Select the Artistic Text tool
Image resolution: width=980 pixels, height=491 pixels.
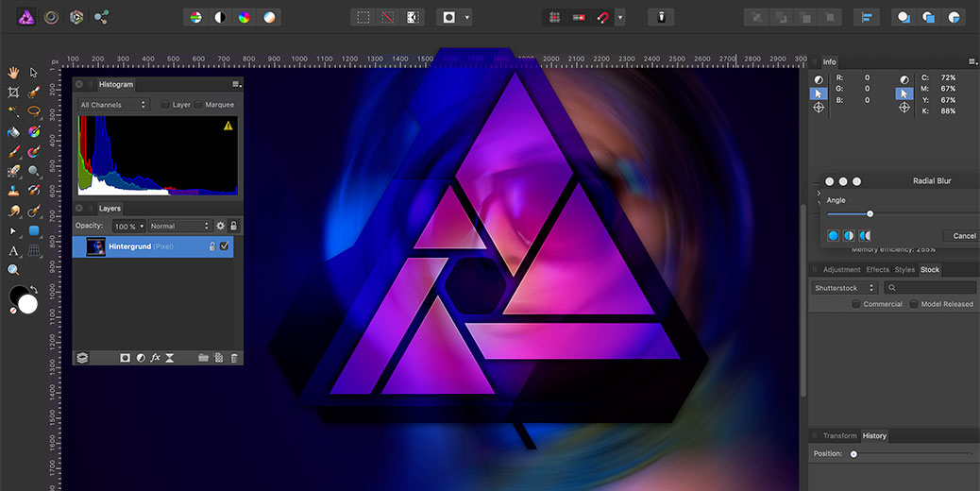click(13, 250)
